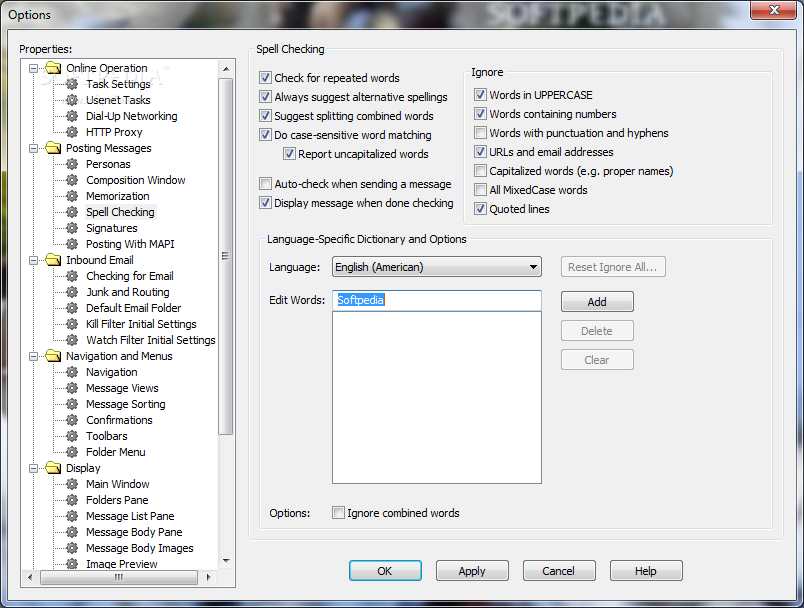Click the gear icon beside Checking for Email
The width and height of the screenshot is (804, 608).
click(72, 276)
